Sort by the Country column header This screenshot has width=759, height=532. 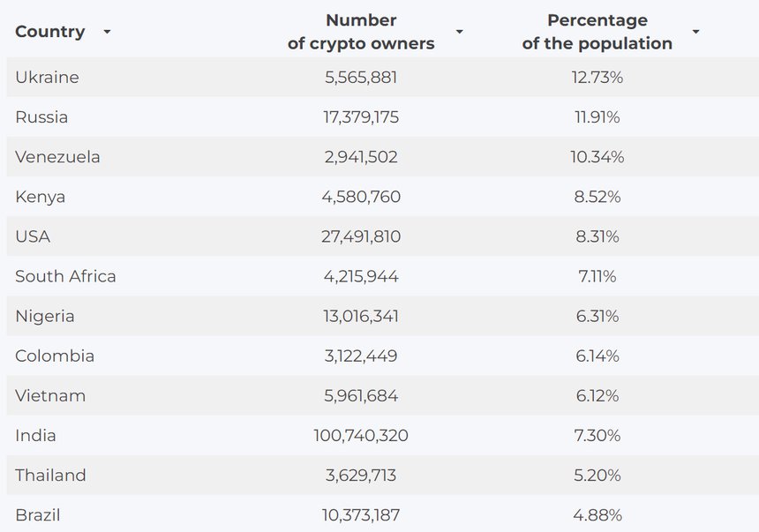click(50, 32)
